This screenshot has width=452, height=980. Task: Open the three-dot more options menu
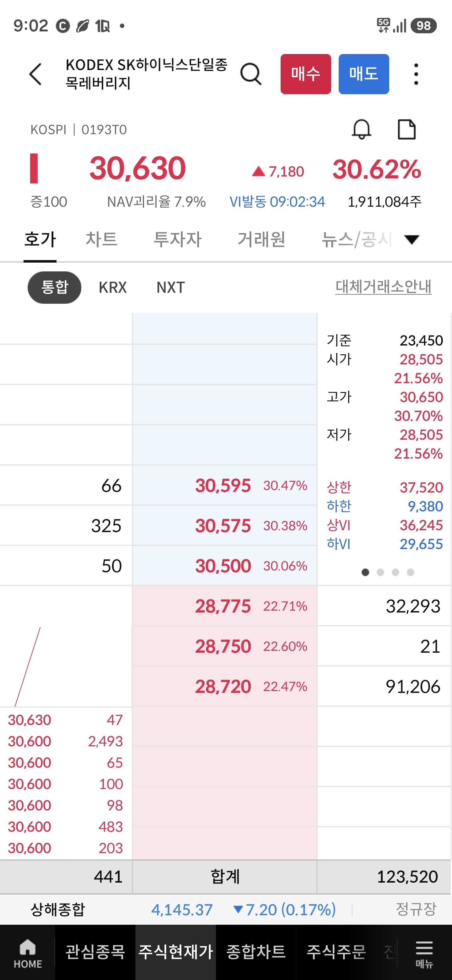point(416,74)
